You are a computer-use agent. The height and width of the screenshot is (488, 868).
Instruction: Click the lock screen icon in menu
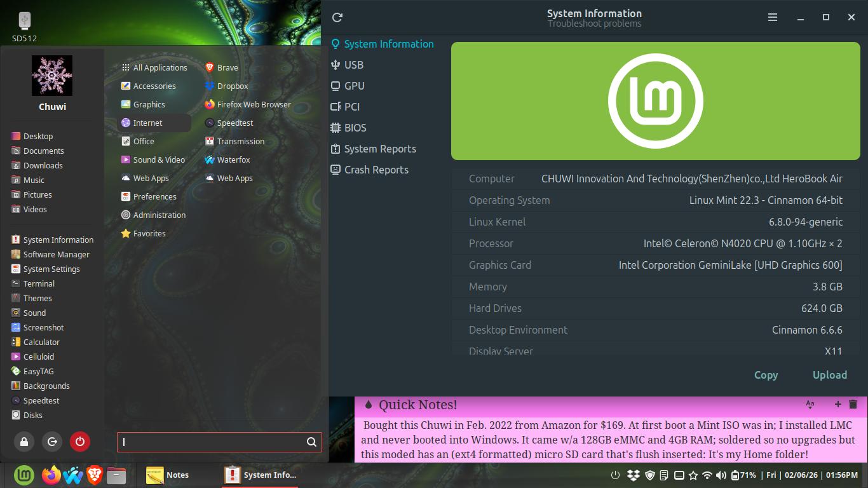pyautogui.click(x=24, y=442)
